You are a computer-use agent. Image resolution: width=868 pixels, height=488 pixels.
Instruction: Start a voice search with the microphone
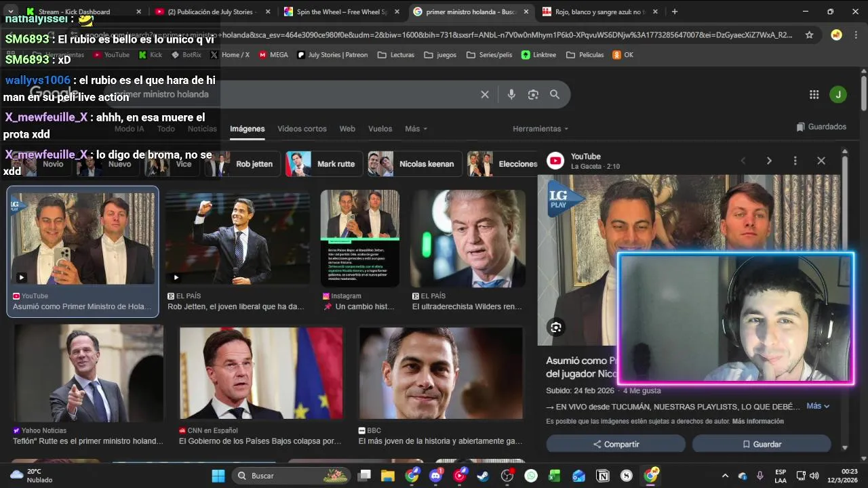pos(511,95)
